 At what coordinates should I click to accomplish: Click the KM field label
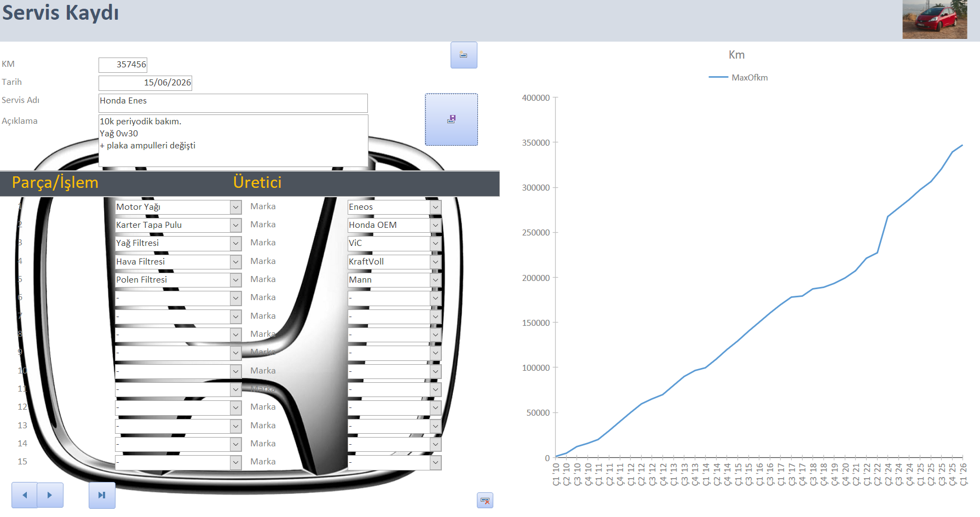point(8,64)
